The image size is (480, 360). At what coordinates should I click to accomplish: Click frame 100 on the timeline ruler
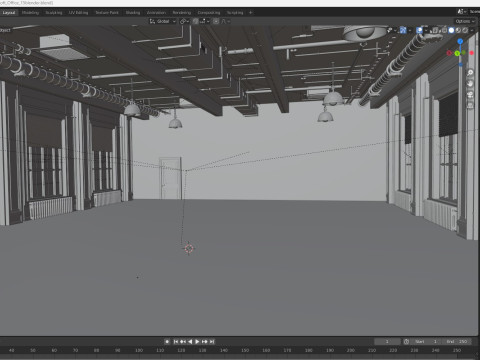click(139, 350)
